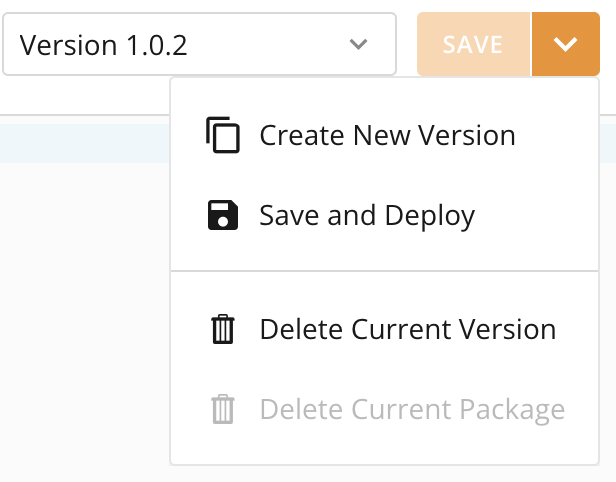
Task: Click the light blue bar below version selector
Action: [x=84, y=142]
